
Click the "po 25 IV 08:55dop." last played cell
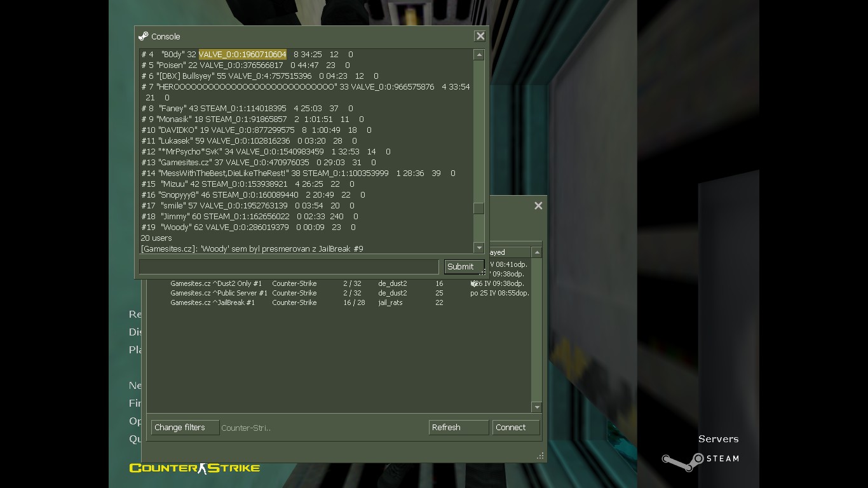499,293
